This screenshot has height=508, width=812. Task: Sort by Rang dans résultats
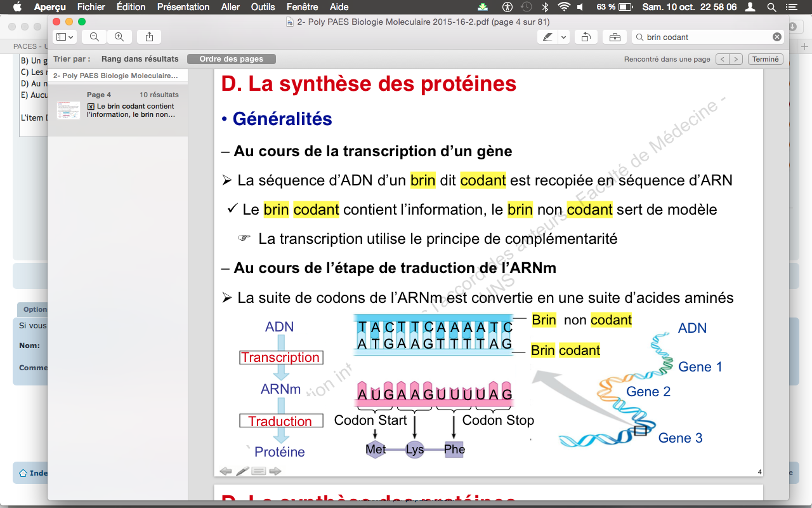point(140,59)
